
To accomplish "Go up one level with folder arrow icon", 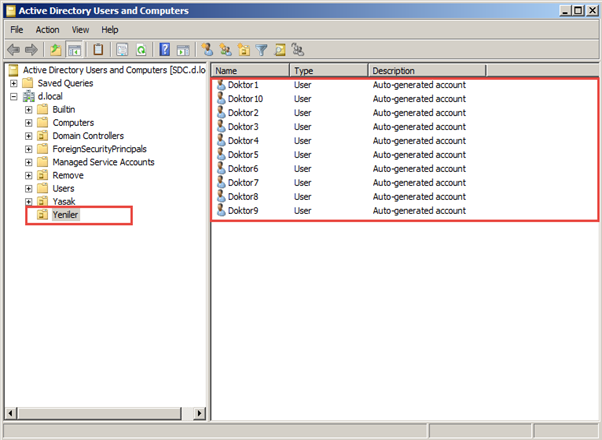I will coord(56,50).
